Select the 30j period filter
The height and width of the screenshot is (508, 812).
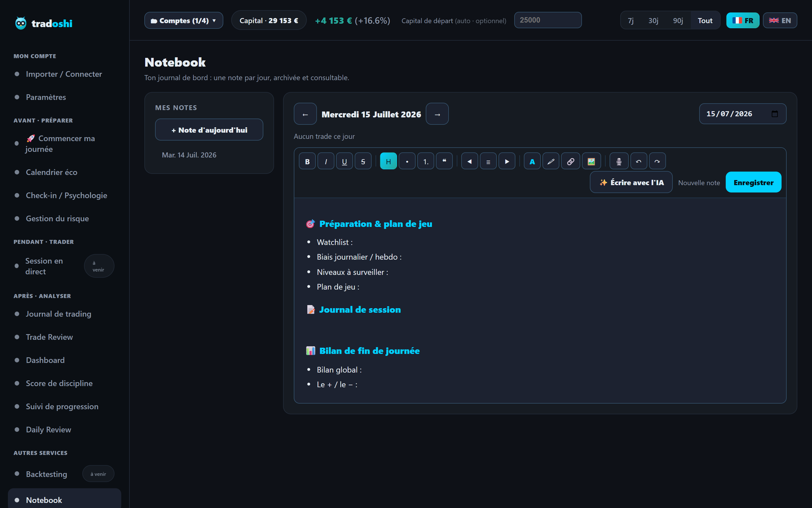[653, 21]
